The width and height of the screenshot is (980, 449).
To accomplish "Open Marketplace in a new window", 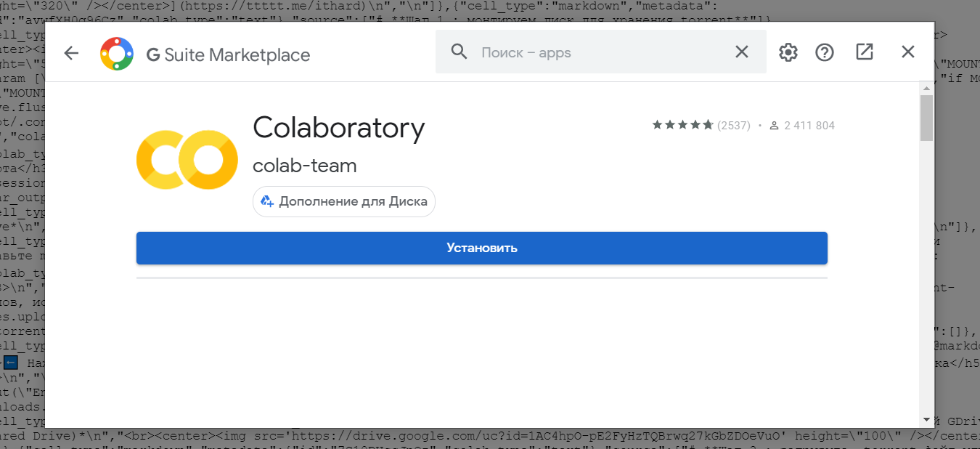I will (x=865, y=52).
